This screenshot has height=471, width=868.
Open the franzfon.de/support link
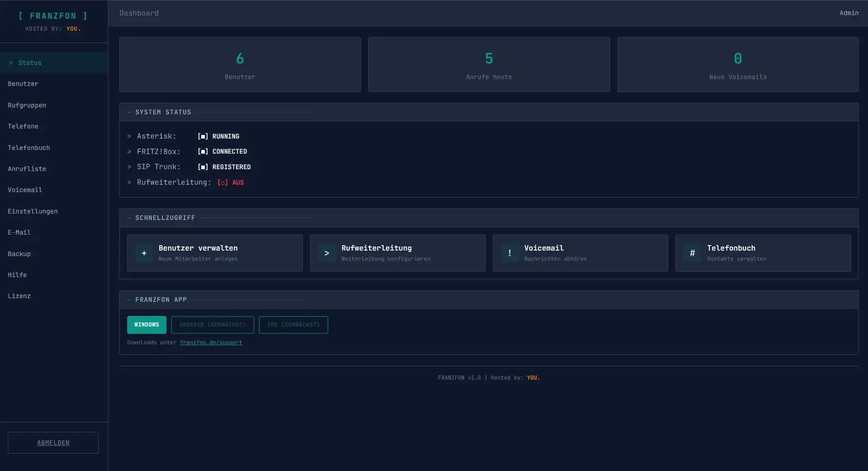[x=211, y=342]
